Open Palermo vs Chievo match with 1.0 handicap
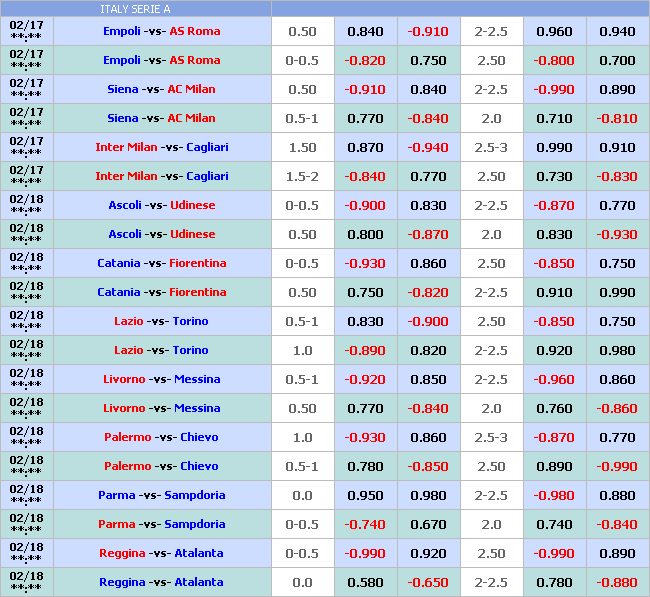The image size is (650, 597). pos(161,437)
